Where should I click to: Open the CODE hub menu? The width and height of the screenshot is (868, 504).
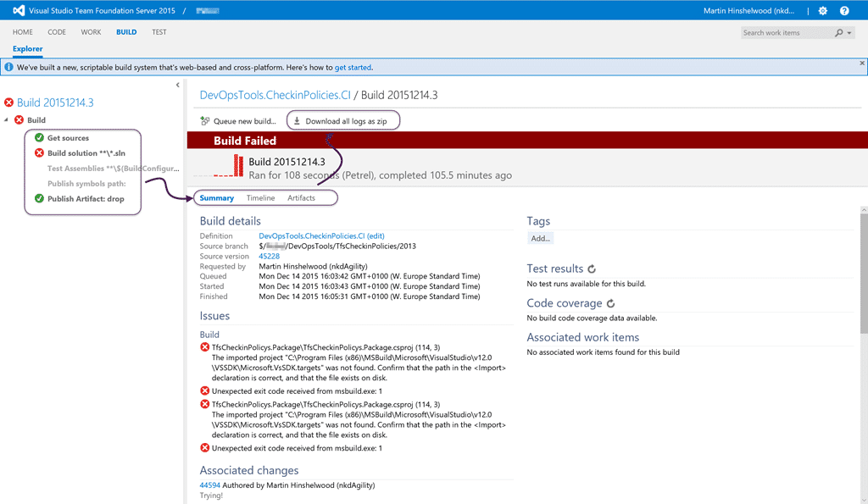point(57,32)
